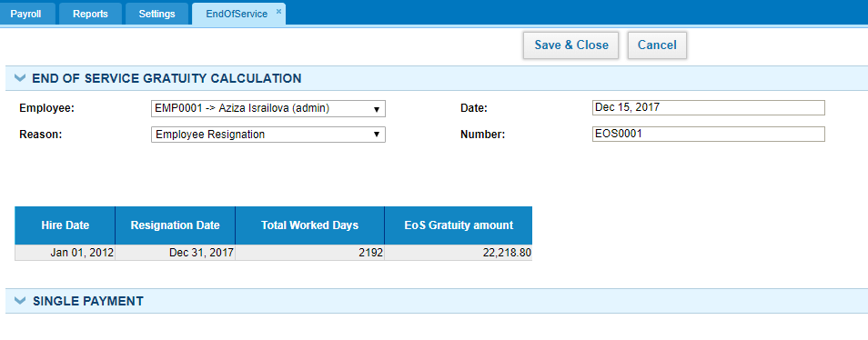Switch to the Payroll tab
The width and height of the screenshot is (868, 340).
pos(25,14)
